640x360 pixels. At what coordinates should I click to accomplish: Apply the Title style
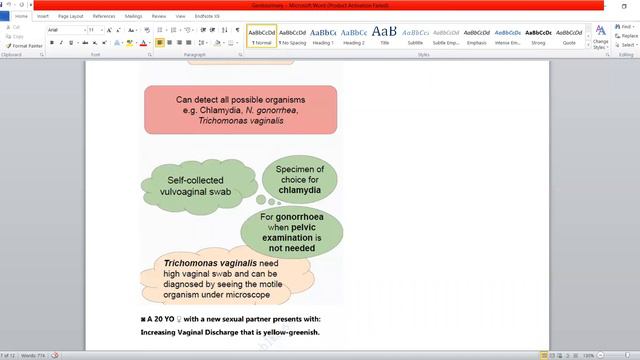tap(384, 36)
